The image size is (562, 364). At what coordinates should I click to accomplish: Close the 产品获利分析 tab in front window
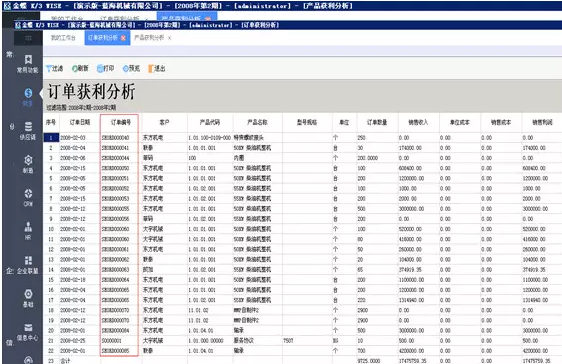click(170, 38)
